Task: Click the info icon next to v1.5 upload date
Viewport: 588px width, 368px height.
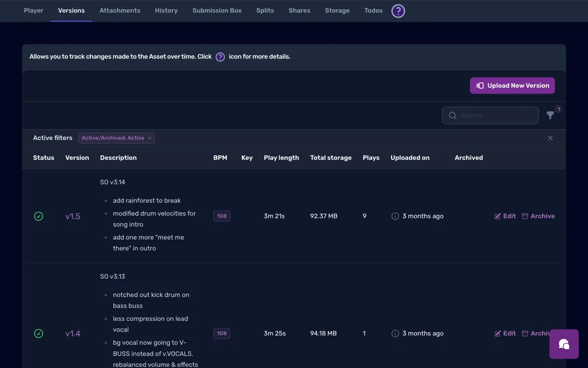Action: [395, 216]
